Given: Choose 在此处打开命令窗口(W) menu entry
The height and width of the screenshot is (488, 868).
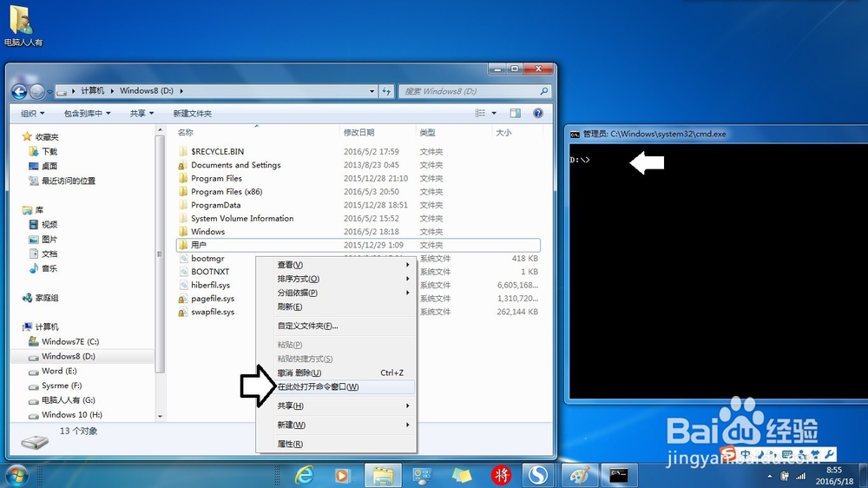Looking at the screenshot, I should (335, 386).
